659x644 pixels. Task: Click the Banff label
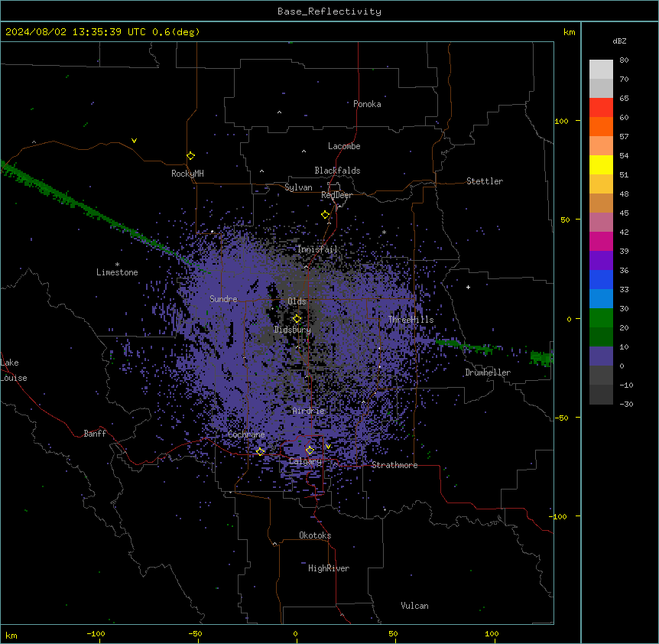click(x=95, y=434)
